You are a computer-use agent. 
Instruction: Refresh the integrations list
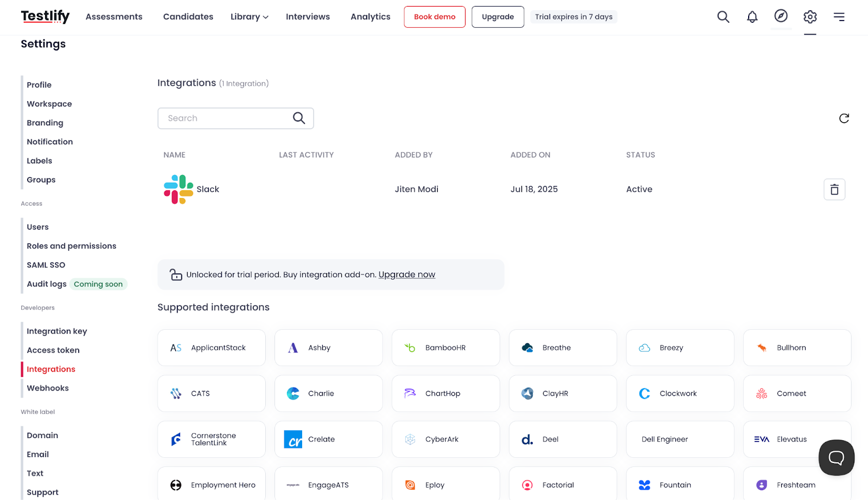tap(844, 118)
